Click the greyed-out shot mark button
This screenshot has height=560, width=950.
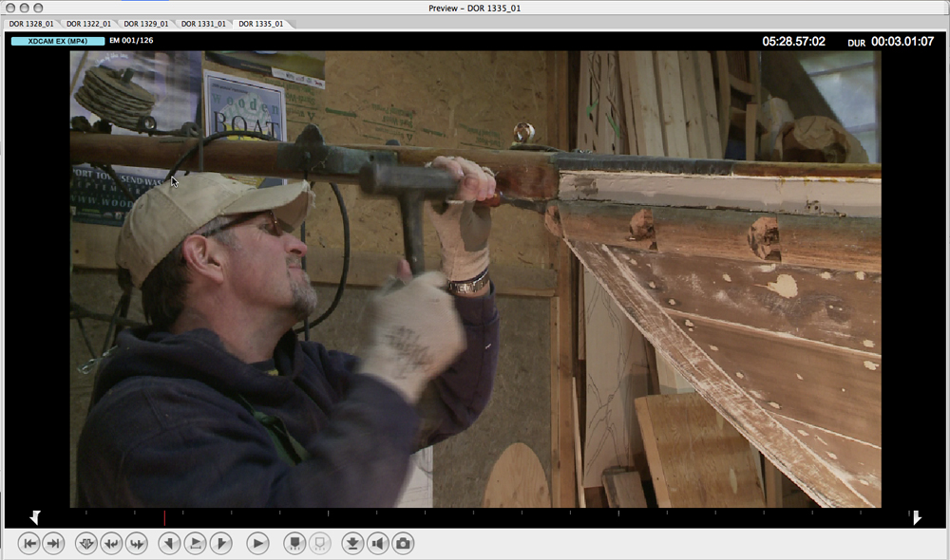click(320, 543)
